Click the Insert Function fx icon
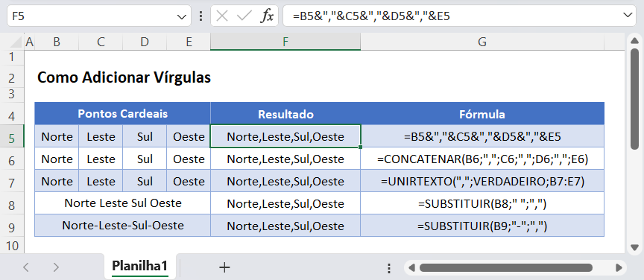Image resolution: width=644 pixels, height=280 pixels. coord(267,16)
